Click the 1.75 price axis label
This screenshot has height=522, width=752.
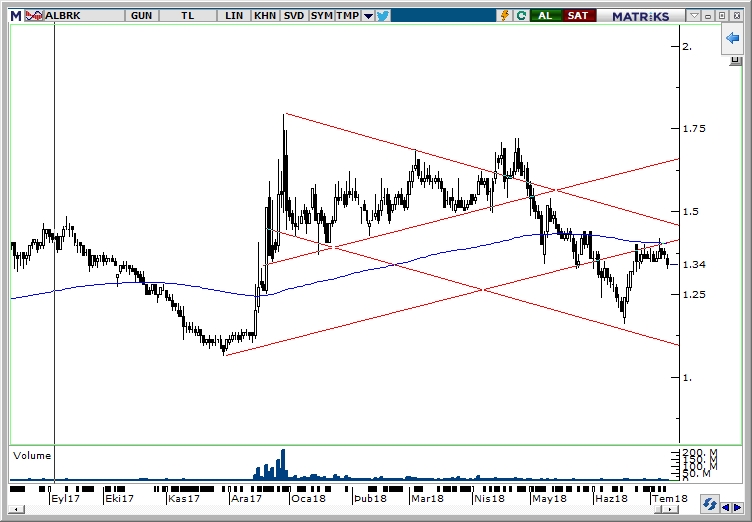(x=694, y=129)
